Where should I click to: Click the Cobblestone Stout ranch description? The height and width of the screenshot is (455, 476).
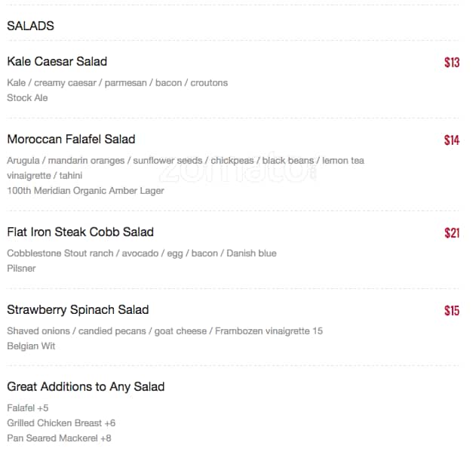point(141,253)
